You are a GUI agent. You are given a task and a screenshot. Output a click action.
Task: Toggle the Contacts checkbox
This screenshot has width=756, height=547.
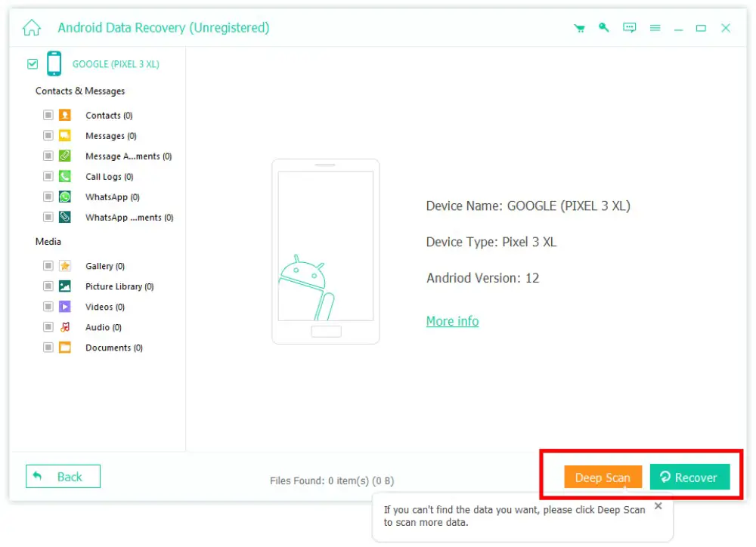point(48,115)
